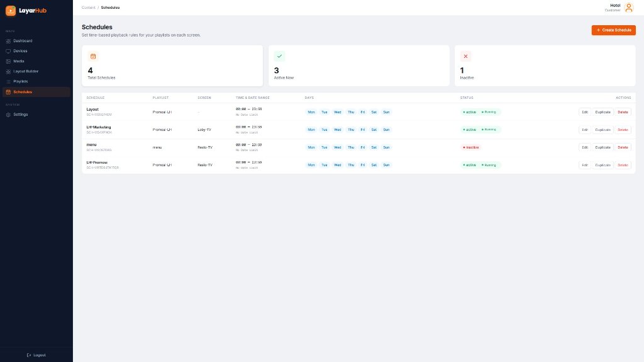Duplicate the LH-Marketing schedule
Image resolution: width=644 pixels, height=362 pixels.
coord(602,130)
